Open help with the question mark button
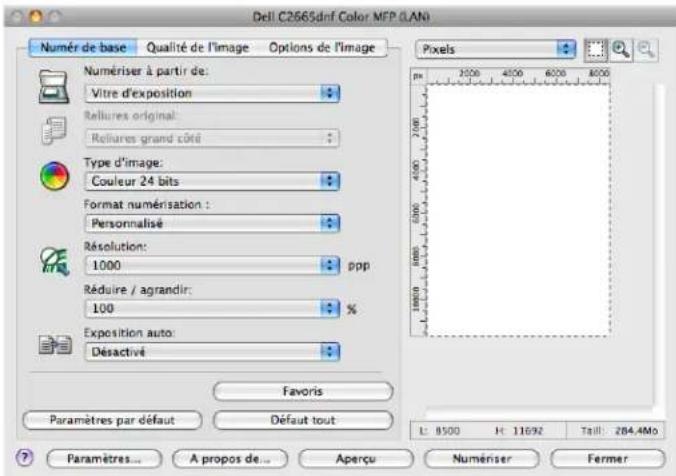The height and width of the screenshot is (476, 676). coord(25,457)
